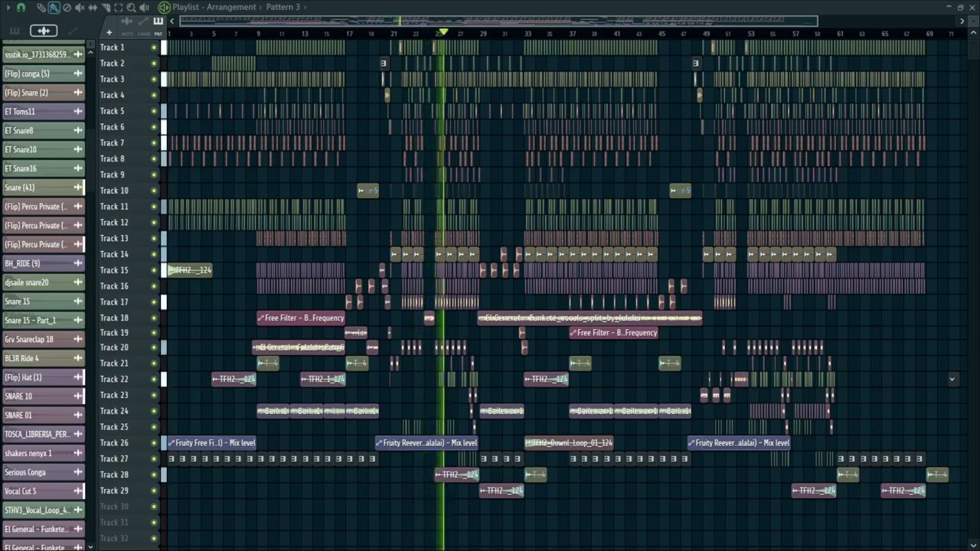Screen dimensions: 980x551
Task: Open the Pattern 3 selector
Action: click(283, 7)
